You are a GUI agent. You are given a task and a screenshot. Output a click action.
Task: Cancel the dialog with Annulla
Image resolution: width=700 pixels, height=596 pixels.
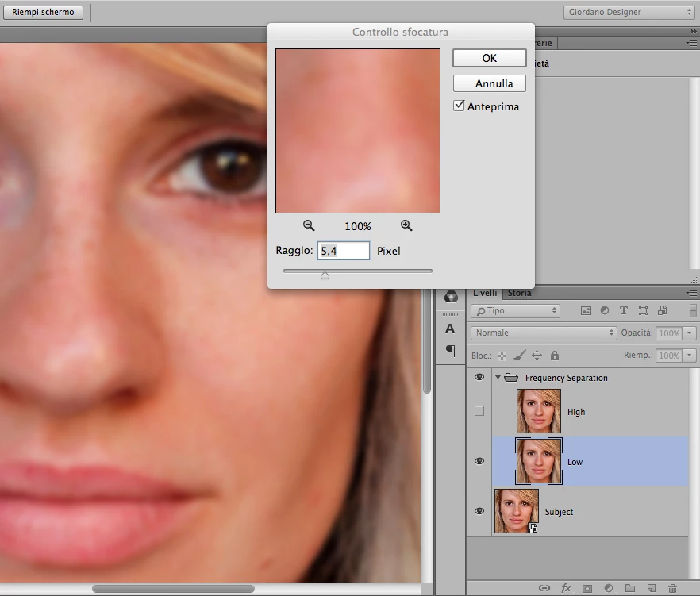(x=489, y=83)
